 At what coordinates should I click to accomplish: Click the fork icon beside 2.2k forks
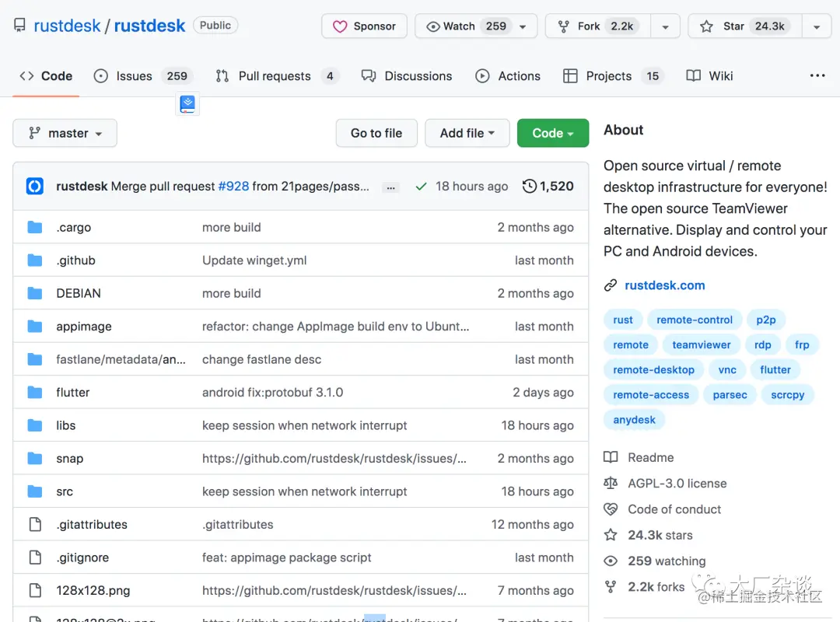point(611,587)
